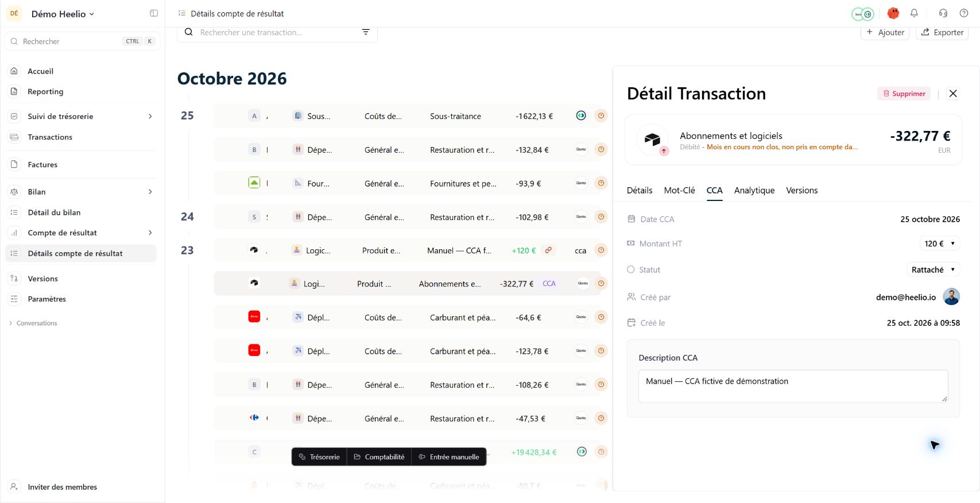
Task: Select Trésorerie in floating toolbar
Action: tap(319, 457)
